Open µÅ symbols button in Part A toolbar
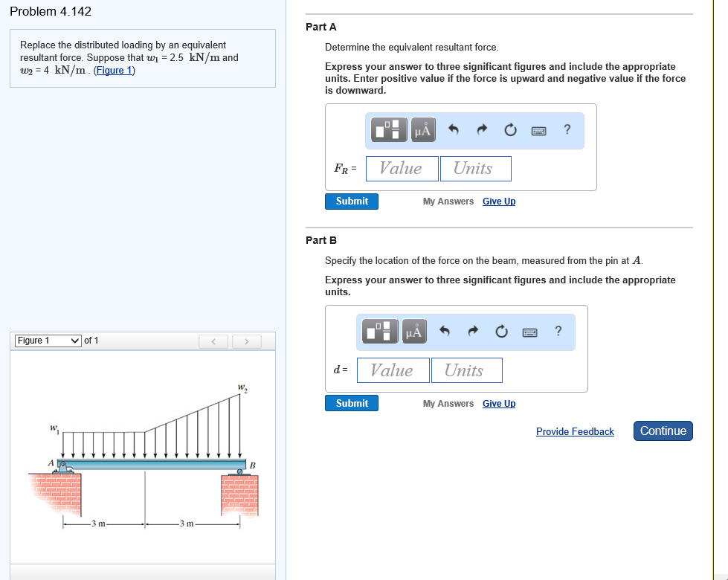 pyautogui.click(x=423, y=129)
